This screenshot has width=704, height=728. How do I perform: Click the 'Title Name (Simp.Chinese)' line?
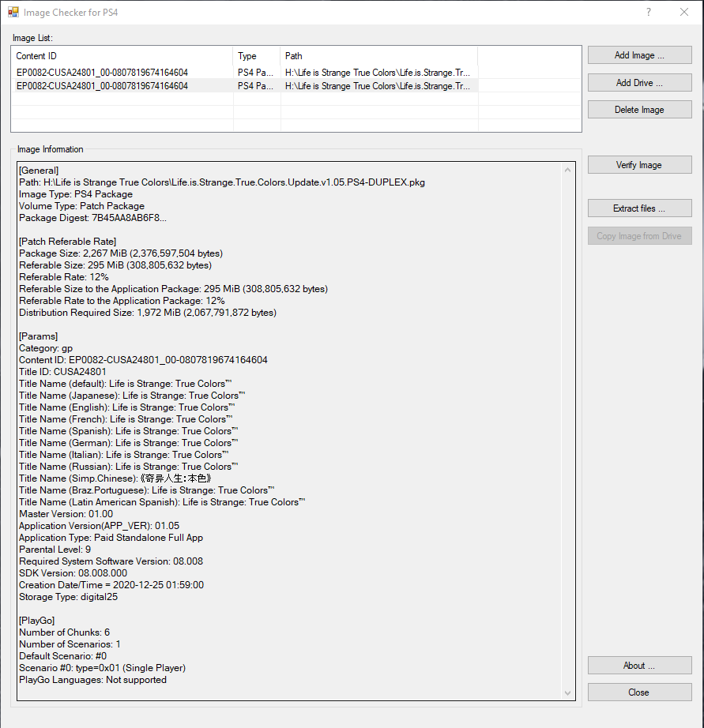115,478
